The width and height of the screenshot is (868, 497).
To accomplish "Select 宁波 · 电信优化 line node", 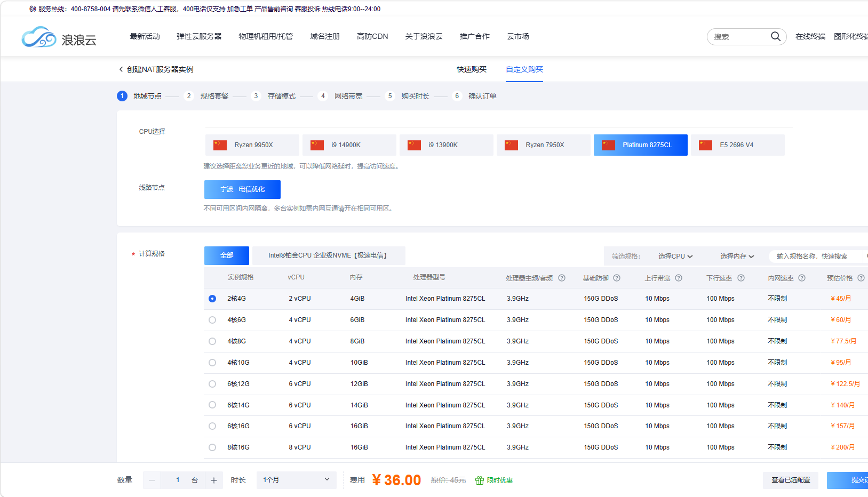I will (242, 189).
